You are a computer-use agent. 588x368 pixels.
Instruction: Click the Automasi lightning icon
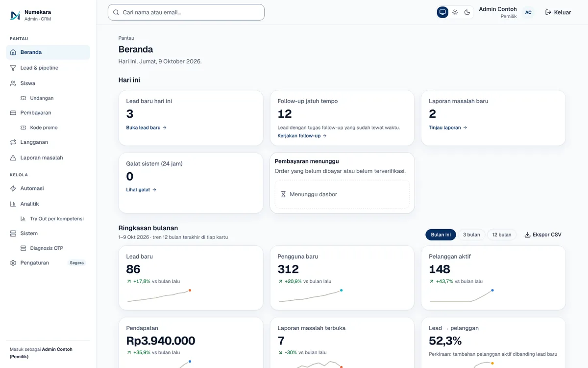(13, 188)
